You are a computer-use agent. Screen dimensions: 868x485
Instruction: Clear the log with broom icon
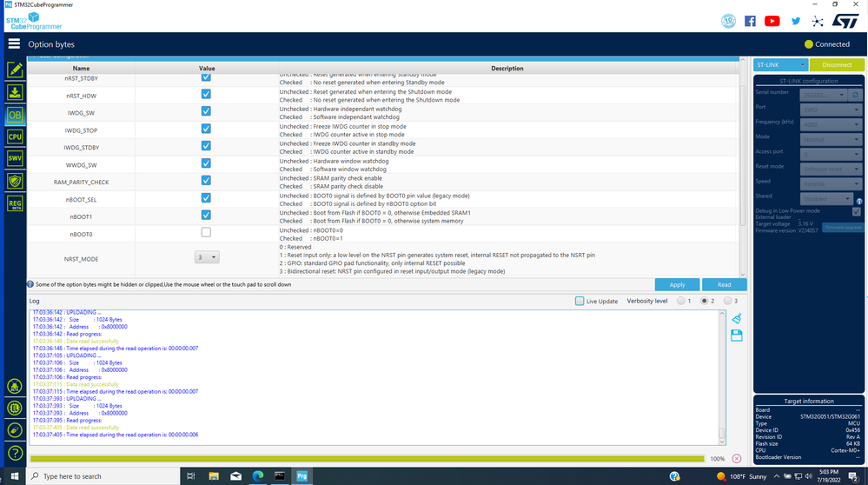pos(736,318)
